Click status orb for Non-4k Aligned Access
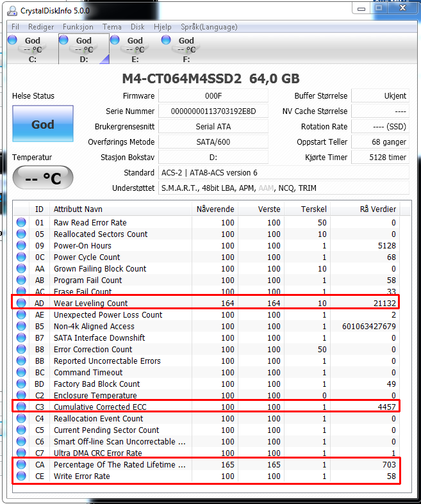The height and width of the screenshot is (504, 421). [x=21, y=326]
